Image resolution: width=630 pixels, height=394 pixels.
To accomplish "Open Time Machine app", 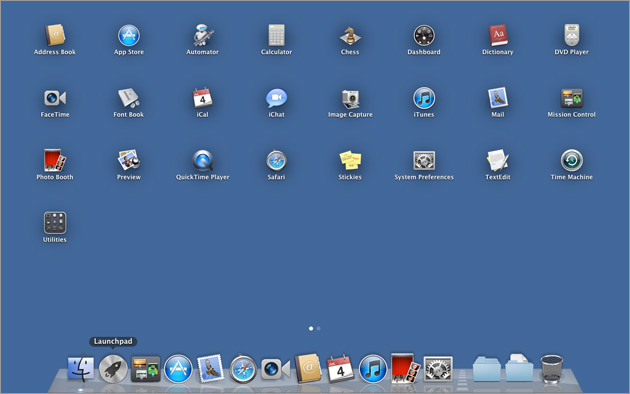I will tap(572, 160).
